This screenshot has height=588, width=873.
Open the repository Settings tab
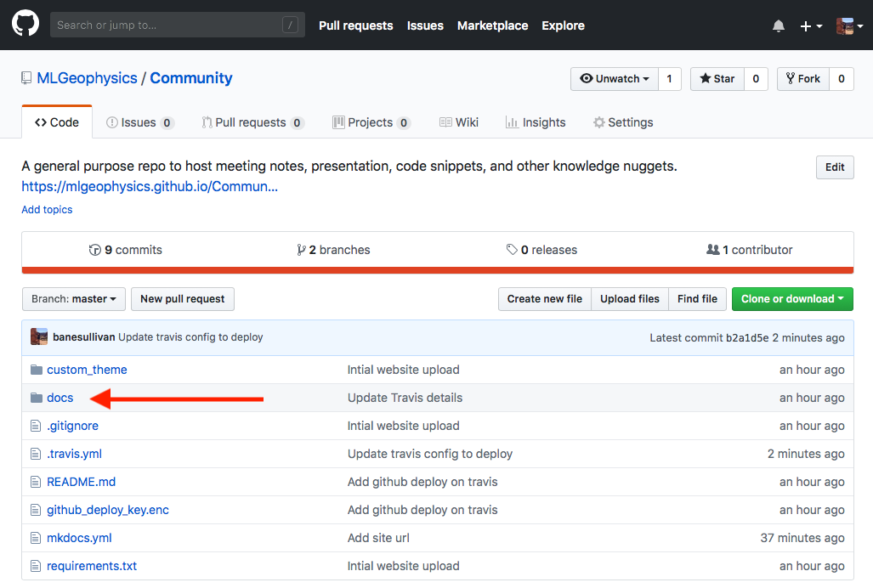click(x=623, y=122)
